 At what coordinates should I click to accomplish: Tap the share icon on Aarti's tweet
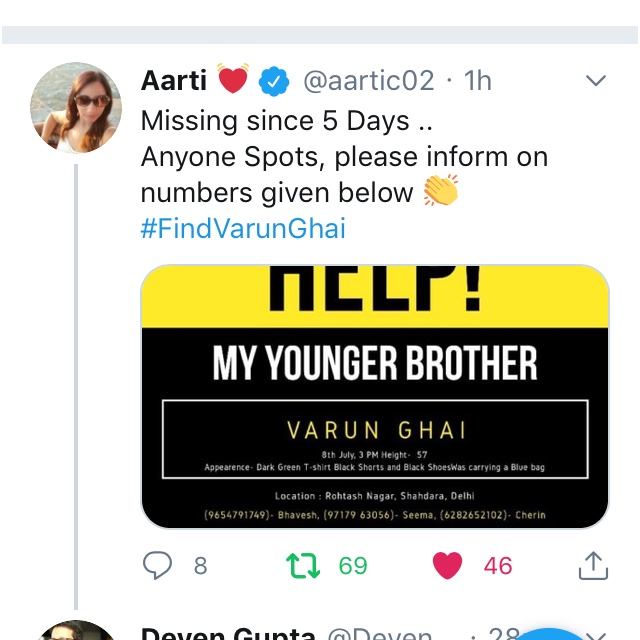593,566
